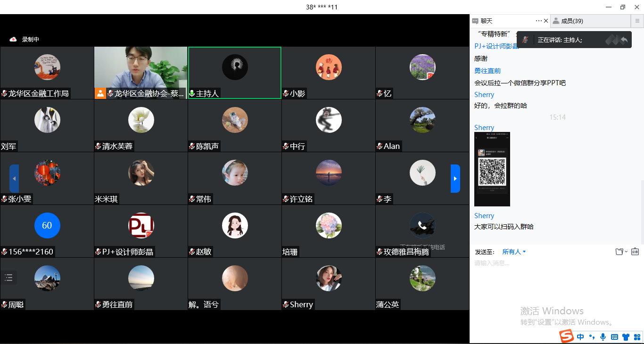Toggle microphone in the speaking bar
The width and height of the screenshot is (644, 344).
[x=525, y=40]
